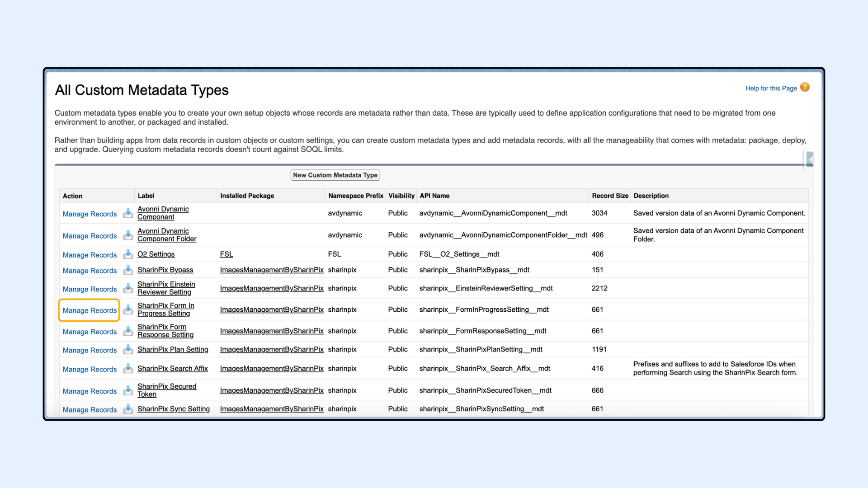
Task: Click the download icon beside SharinPix Plan Setting
Action: pos(128,349)
